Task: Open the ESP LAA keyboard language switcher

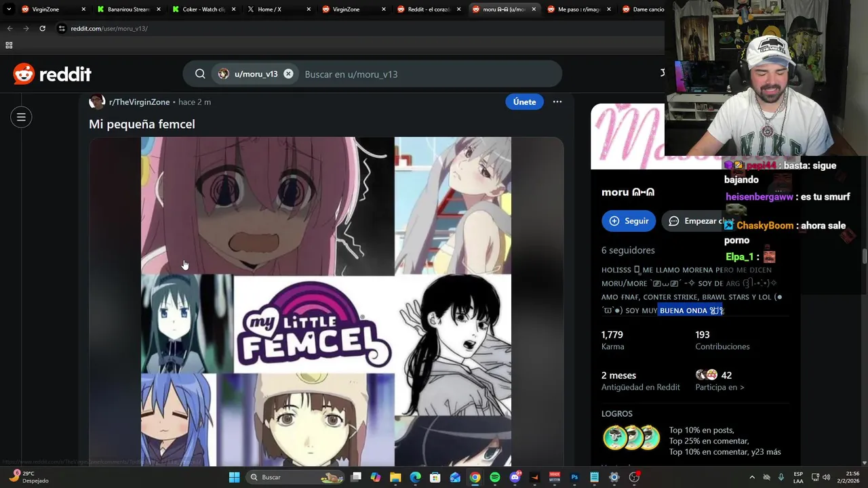Action: tap(799, 477)
